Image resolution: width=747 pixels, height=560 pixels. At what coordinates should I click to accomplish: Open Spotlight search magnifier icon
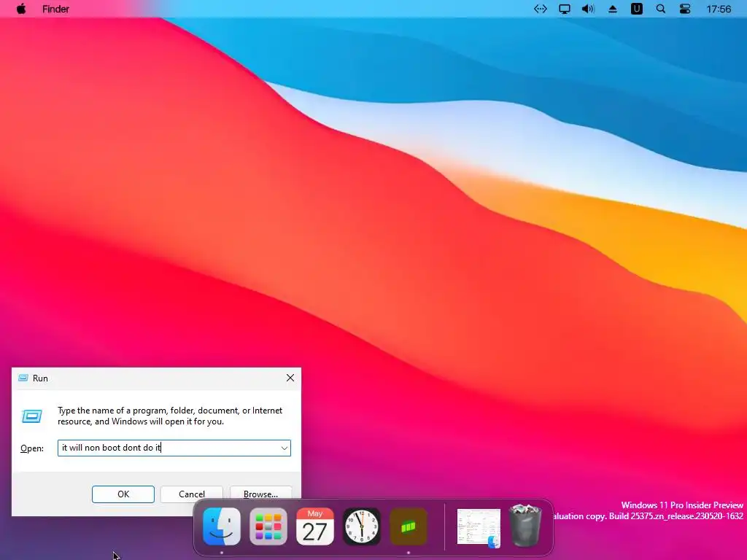tap(661, 9)
